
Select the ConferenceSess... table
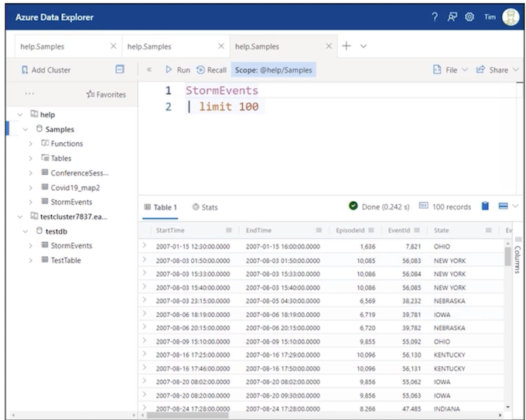pyautogui.click(x=80, y=173)
